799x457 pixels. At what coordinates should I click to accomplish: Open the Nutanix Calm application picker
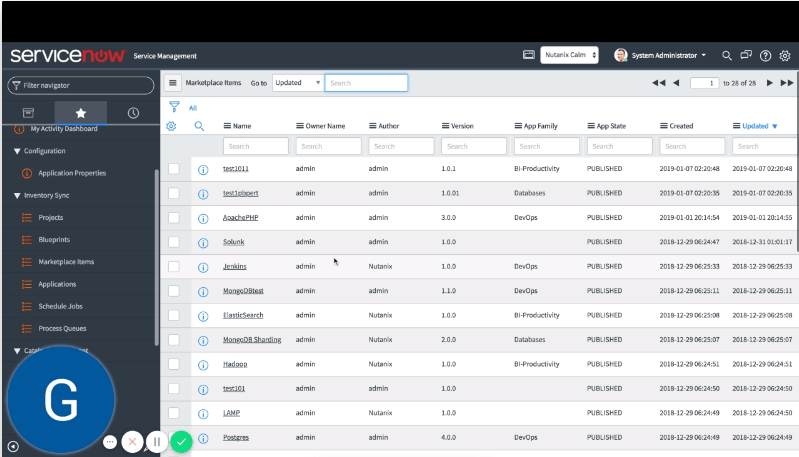tap(570, 55)
